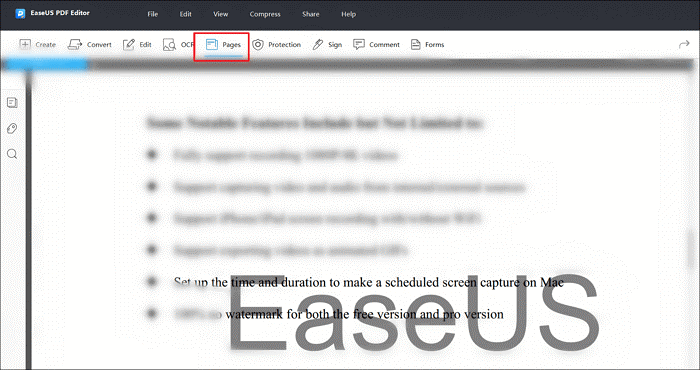Screen dimensions: 700x370
Task: Open the Share menu
Action: pos(311,14)
